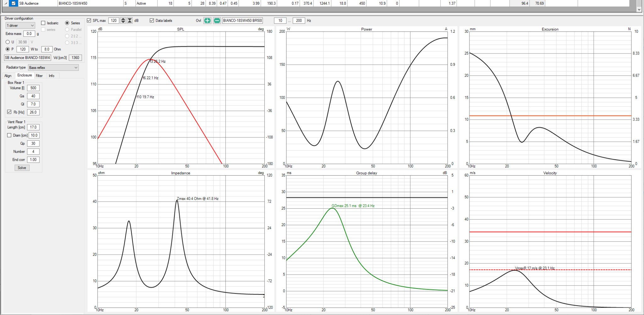Viewport: 644px width, 315px height.
Task: Toggle the SB Audience driver row checkbox
Action: tap(14, 3)
